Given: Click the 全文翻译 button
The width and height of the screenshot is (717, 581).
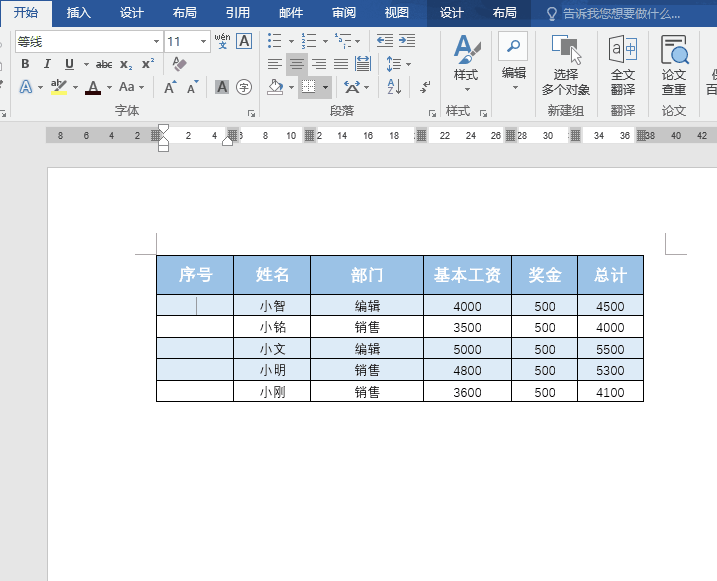Looking at the screenshot, I should [623, 65].
